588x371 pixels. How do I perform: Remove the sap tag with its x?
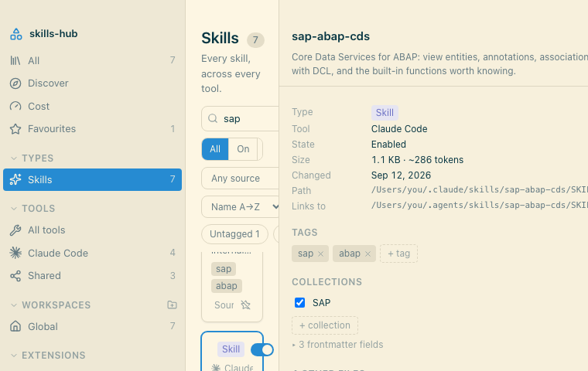(320, 254)
